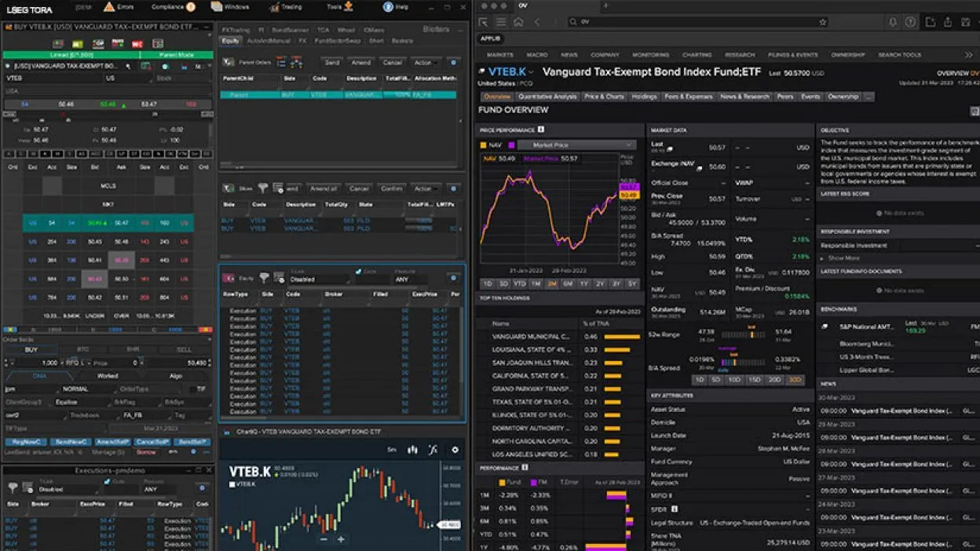Click the filter funnel icon in the fills blotter
The image size is (980, 551).
(x=263, y=188)
